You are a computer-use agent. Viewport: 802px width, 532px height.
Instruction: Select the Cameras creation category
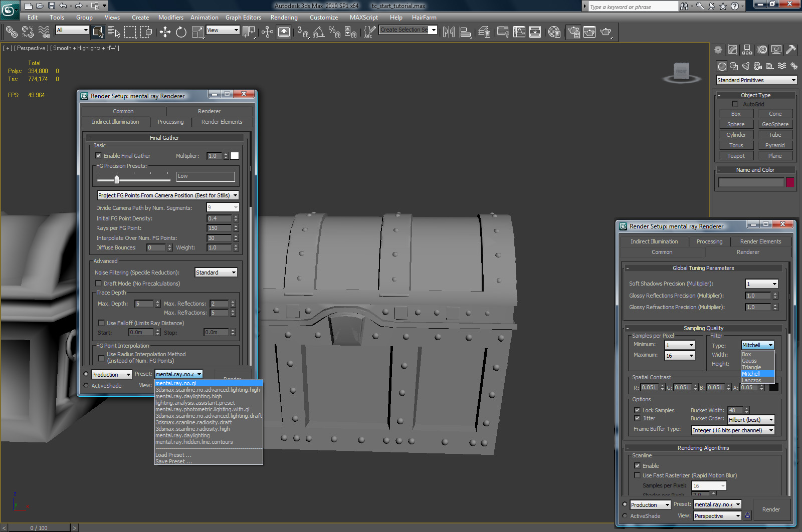(758, 66)
